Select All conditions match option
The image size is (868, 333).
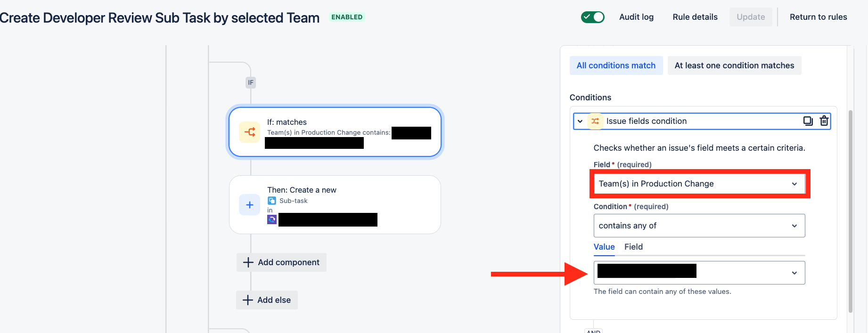[616, 65]
